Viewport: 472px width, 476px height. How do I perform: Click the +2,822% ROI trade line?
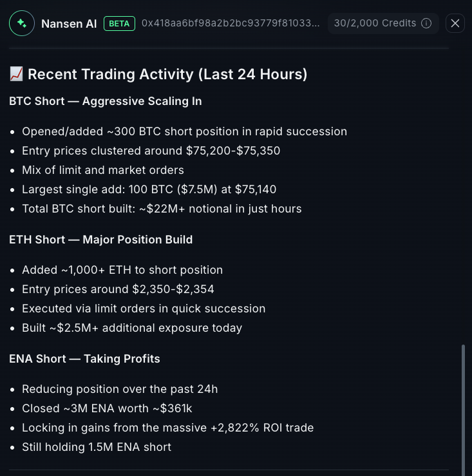pos(167,428)
